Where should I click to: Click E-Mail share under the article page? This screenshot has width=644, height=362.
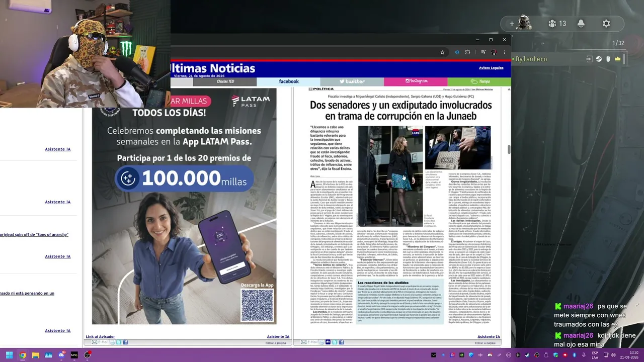(x=310, y=342)
